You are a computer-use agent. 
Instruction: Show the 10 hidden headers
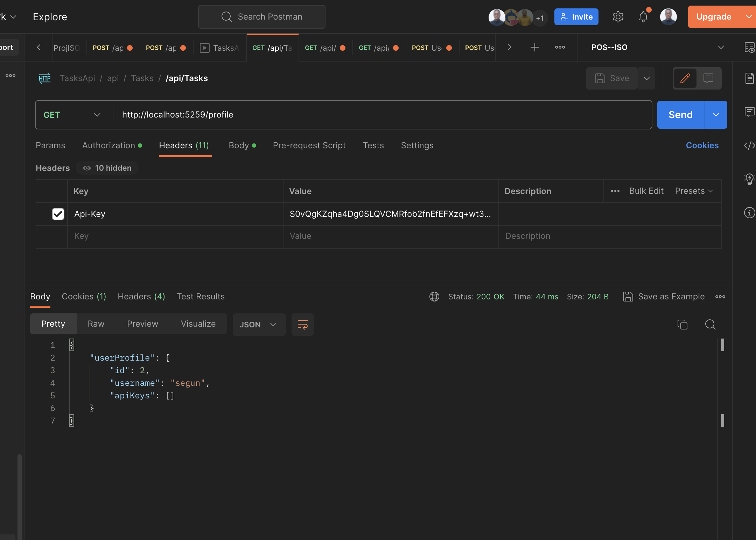[x=107, y=168]
